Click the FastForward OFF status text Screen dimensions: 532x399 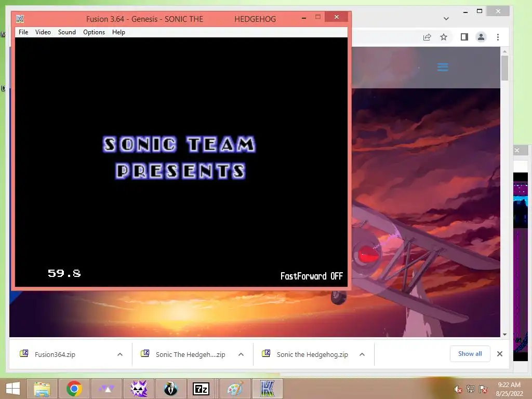pyautogui.click(x=312, y=276)
